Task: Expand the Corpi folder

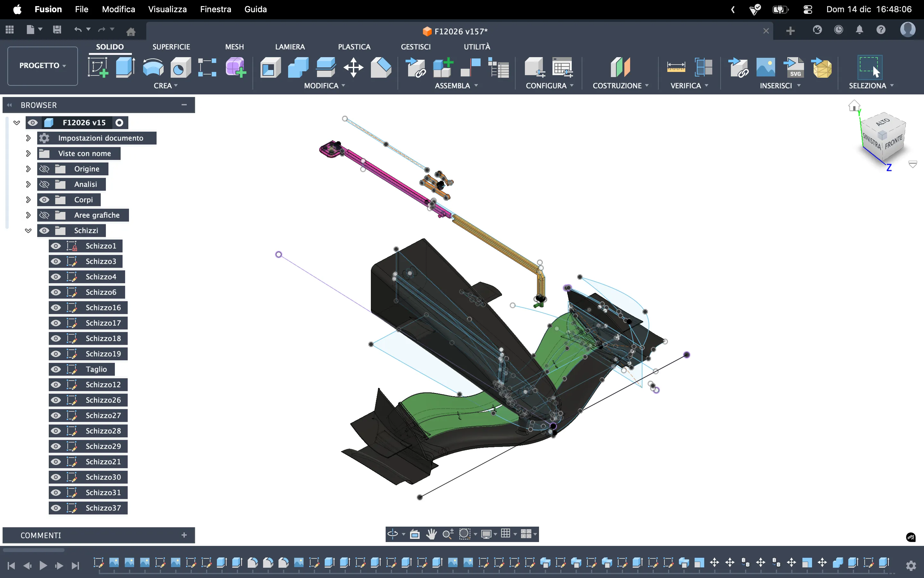Action: click(x=28, y=199)
